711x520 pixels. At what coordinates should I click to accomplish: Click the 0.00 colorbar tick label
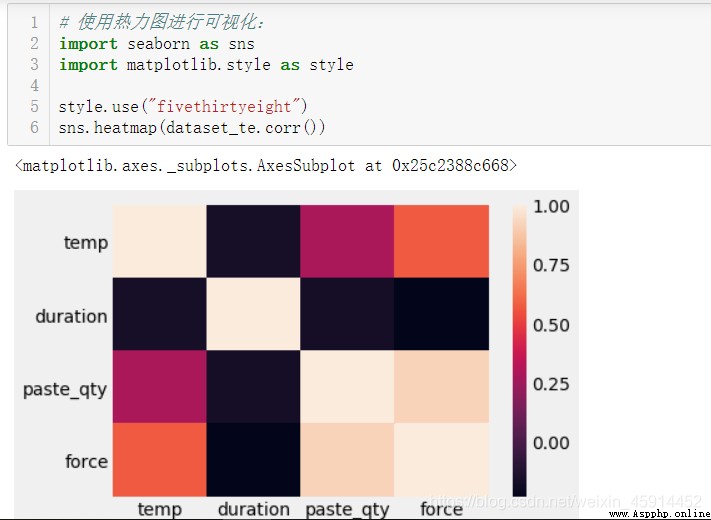pos(551,443)
